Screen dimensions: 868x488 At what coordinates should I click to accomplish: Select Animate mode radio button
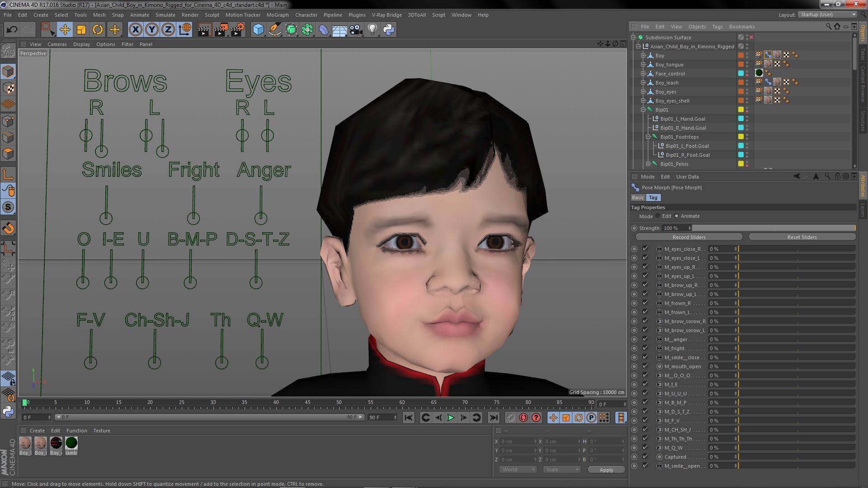pos(676,216)
